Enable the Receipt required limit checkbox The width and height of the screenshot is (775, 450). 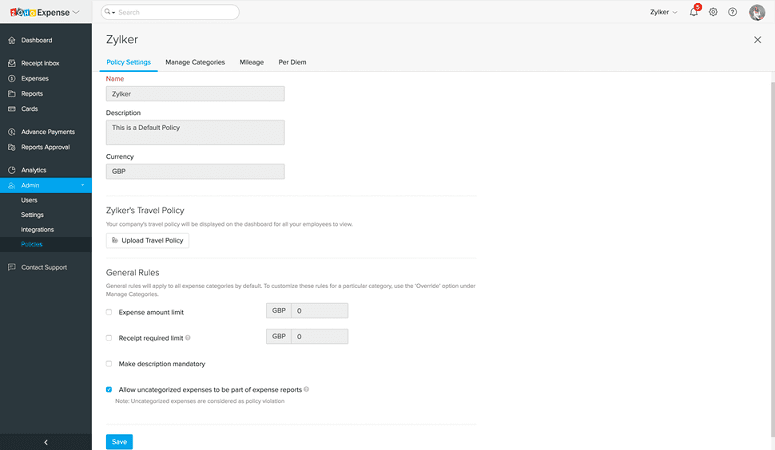109,338
